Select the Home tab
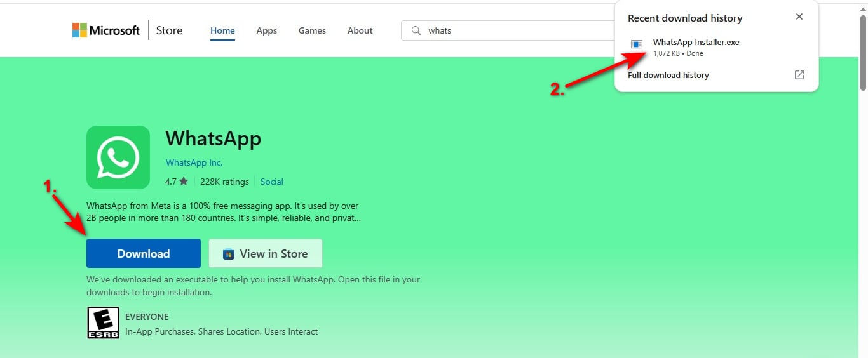Image resolution: width=868 pixels, height=358 pixels. (222, 30)
